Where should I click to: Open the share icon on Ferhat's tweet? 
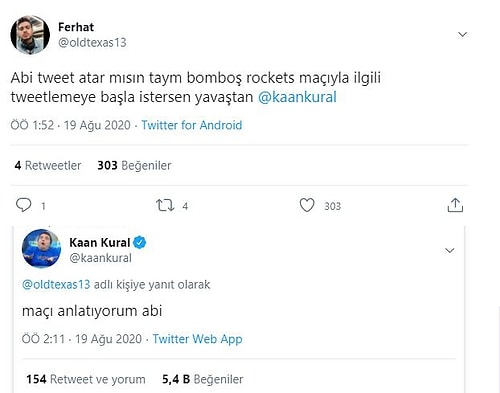point(455,205)
